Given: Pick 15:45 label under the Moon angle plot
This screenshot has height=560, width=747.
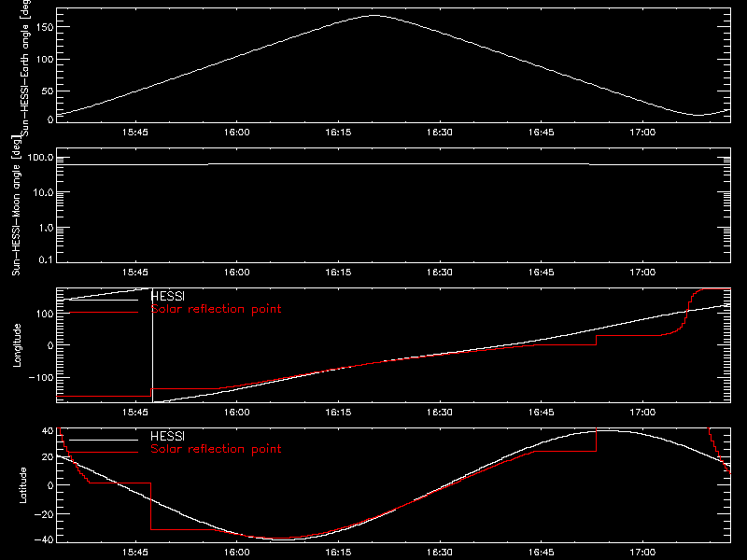Looking at the screenshot, I should point(134,273).
